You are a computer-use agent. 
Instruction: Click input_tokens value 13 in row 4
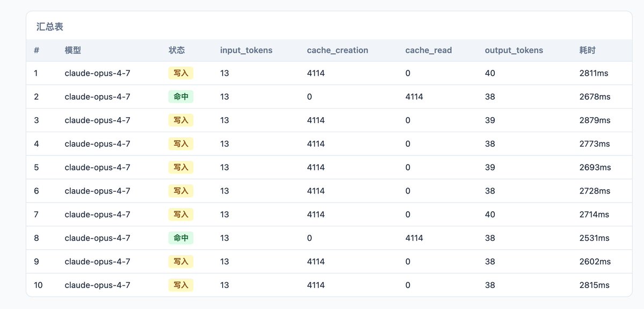[224, 144]
